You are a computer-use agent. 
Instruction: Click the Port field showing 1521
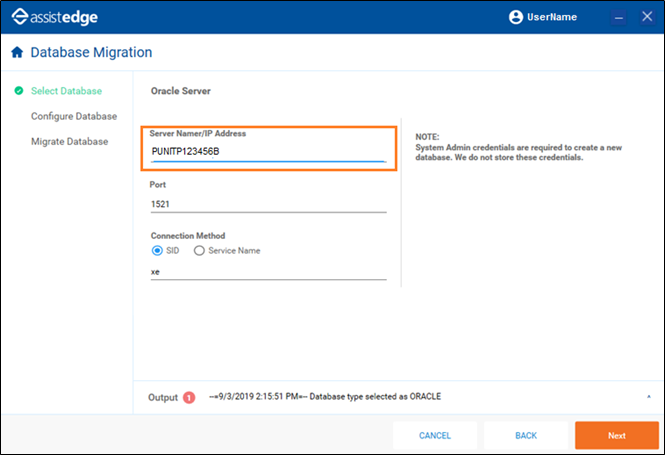click(x=268, y=204)
